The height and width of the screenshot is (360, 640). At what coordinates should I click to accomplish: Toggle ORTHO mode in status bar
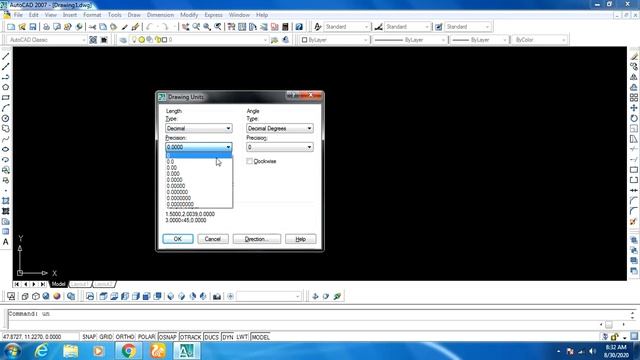click(x=125, y=337)
